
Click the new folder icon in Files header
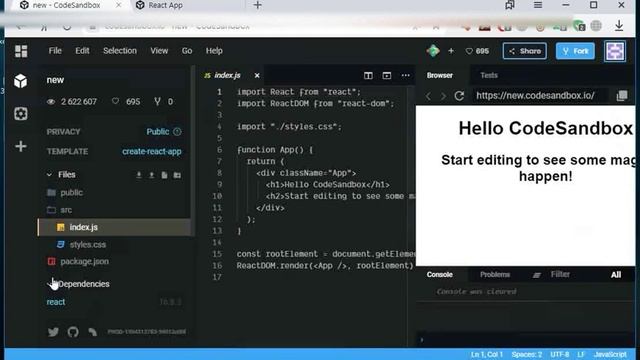pos(177,175)
